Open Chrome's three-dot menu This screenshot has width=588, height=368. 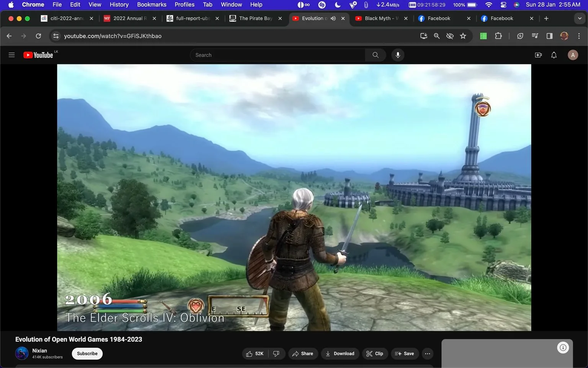[x=579, y=36]
